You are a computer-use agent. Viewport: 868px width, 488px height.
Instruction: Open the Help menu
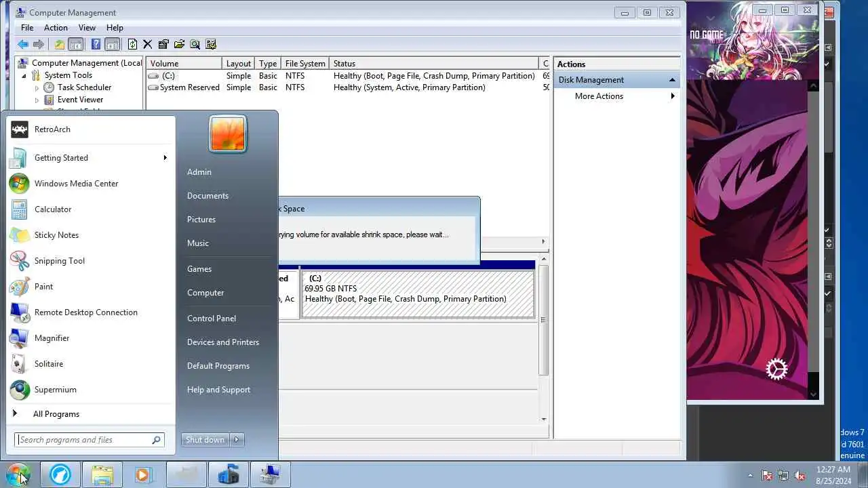115,28
